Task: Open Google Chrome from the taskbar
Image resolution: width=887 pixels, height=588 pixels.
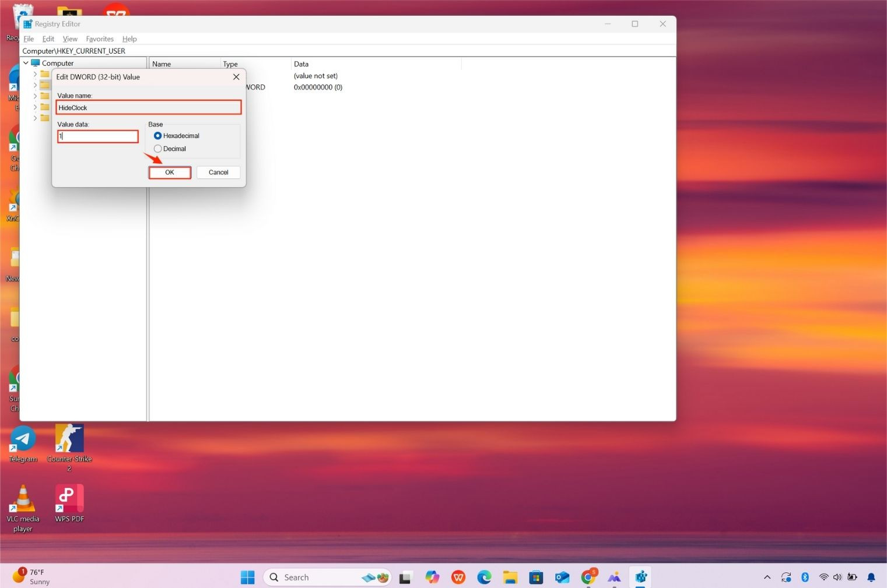Action: point(588,577)
